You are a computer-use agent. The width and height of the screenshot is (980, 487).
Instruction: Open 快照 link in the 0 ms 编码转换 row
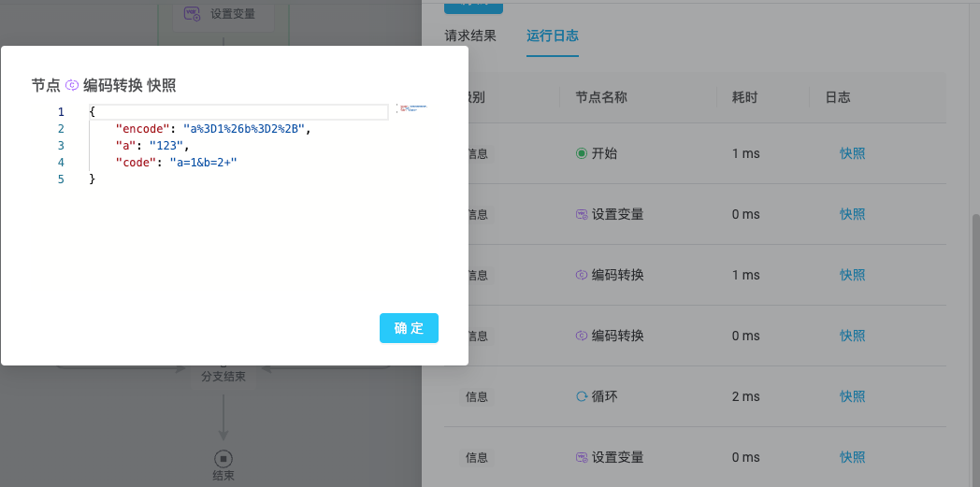tap(852, 336)
